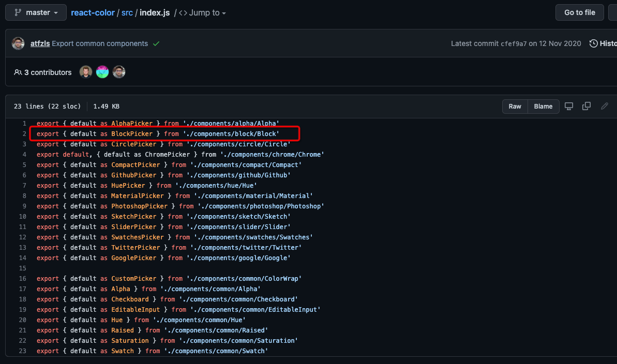
Task: Click Raised identifier on line 21
Action: pos(123,330)
